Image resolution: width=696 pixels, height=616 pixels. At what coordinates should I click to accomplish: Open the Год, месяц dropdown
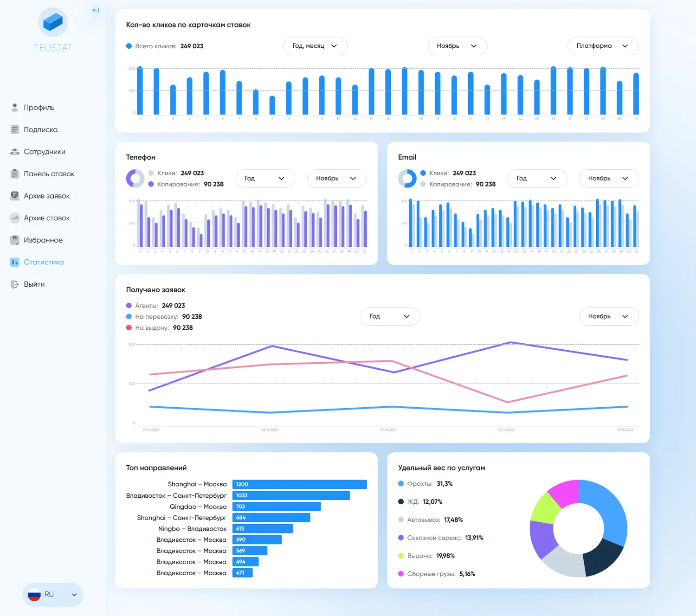tap(316, 46)
